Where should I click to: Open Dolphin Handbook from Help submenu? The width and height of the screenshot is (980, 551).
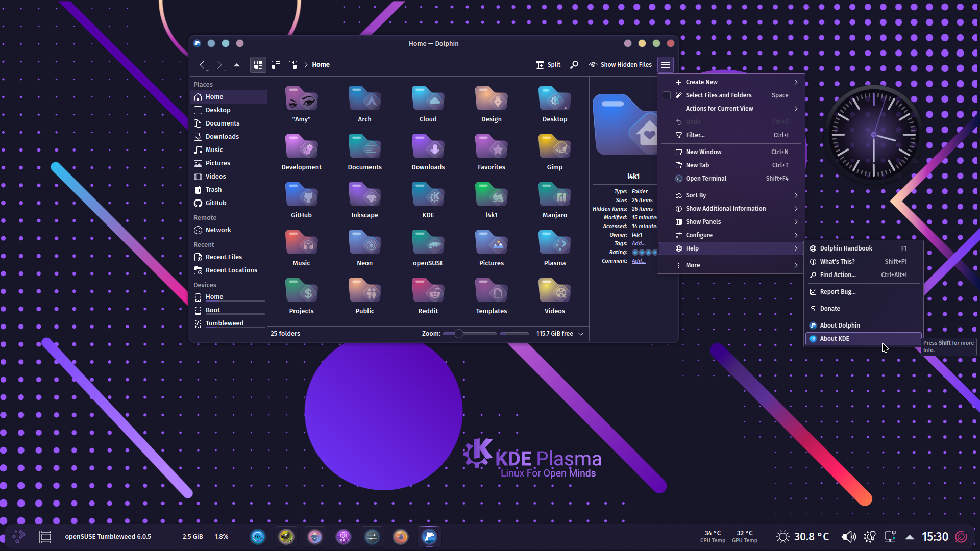click(864, 248)
